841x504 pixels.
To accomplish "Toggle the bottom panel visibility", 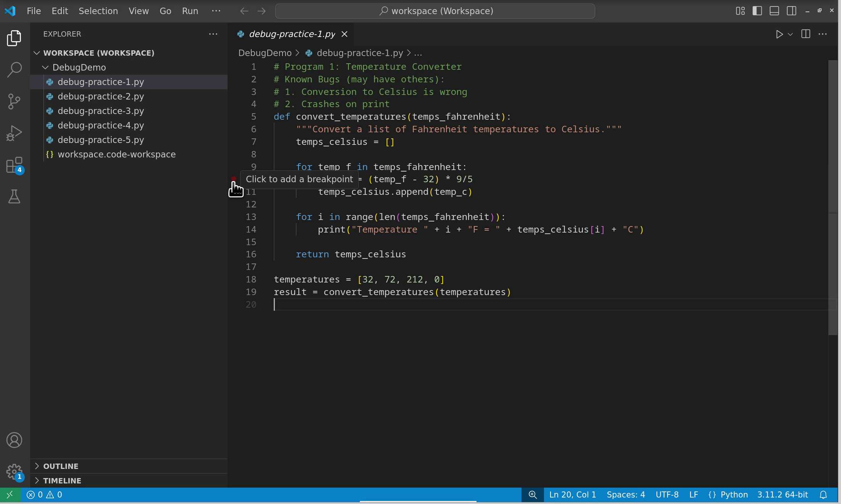I will (x=774, y=11).
